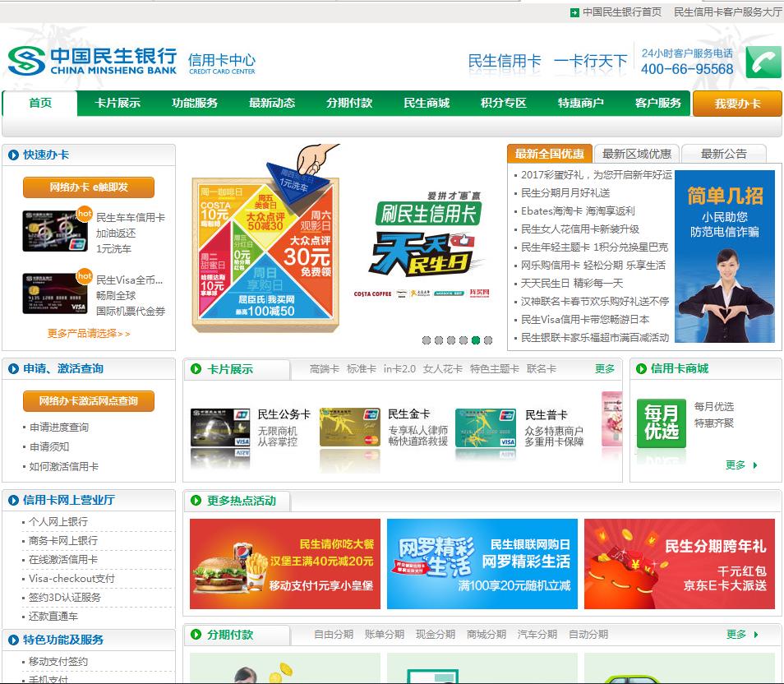Viewport: 784px width, 684px height.
Task: Open the 民生金卡 gold card thumbnail
Action: tap(350, 427)
